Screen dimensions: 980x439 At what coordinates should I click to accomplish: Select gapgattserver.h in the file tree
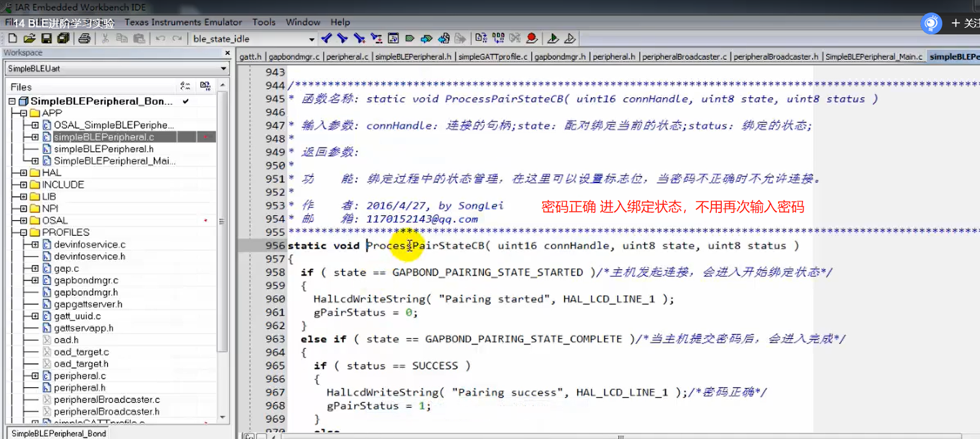coord(88,304)
